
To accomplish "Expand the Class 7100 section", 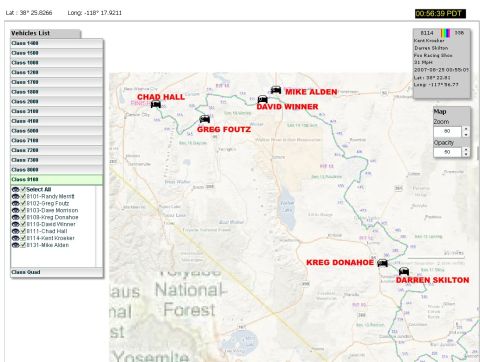I will [x=57, y=140].
